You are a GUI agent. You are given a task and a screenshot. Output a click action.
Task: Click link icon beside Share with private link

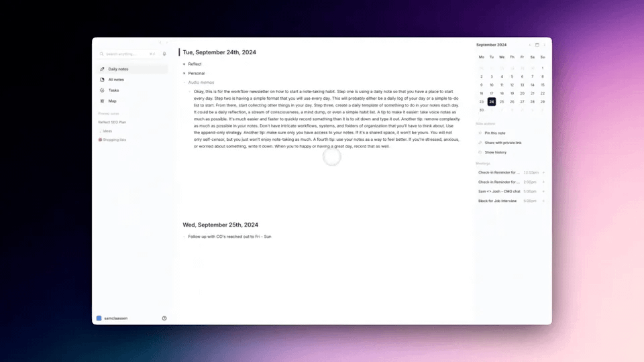[x=480, y=143]
